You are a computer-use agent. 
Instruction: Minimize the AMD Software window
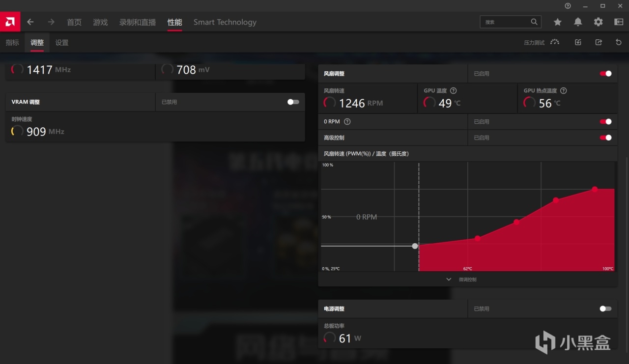pyautogui.click(x=585, y=6)
